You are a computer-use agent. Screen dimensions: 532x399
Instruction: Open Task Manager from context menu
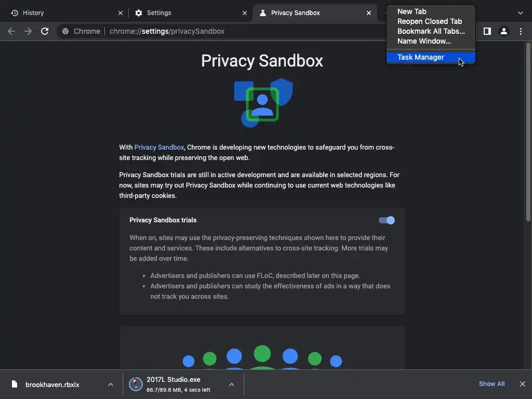431,57
